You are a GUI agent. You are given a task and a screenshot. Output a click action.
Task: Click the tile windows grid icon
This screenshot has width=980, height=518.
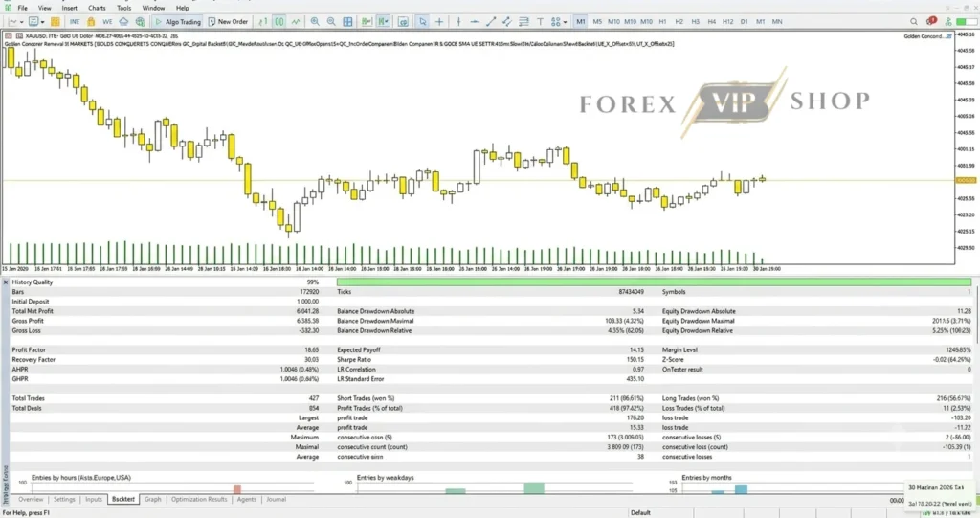pos(347,22)
